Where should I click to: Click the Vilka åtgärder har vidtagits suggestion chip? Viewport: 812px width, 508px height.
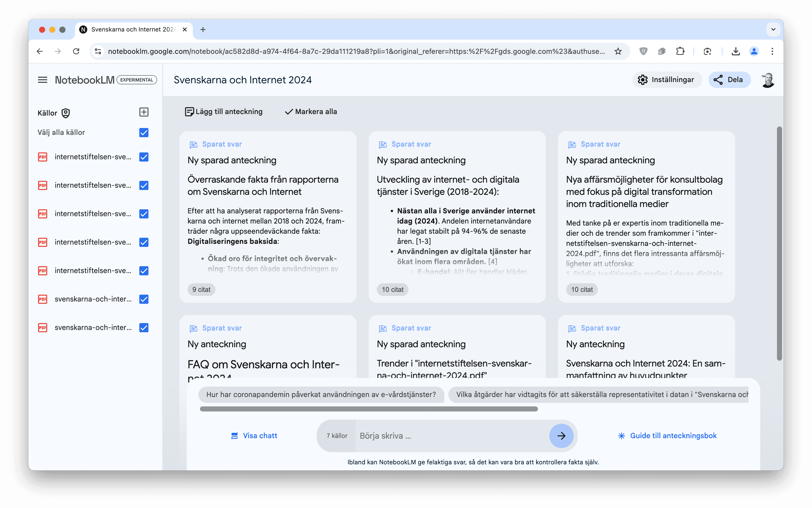(x=598, y=394)
